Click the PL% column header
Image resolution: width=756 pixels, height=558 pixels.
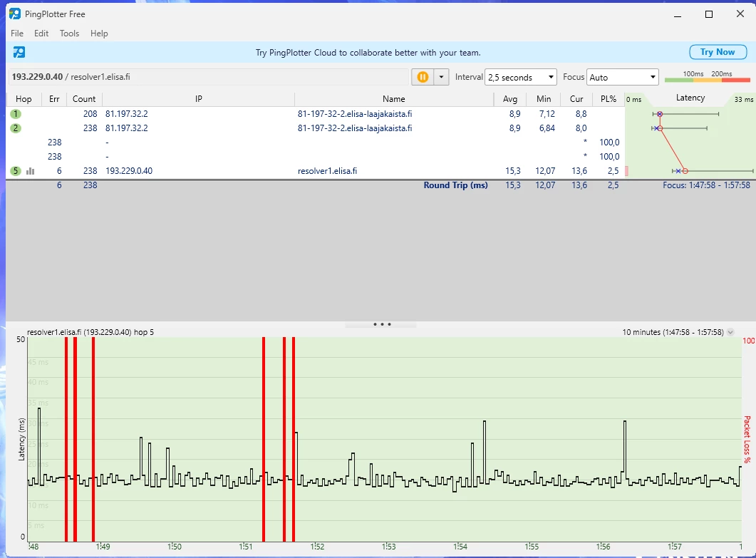(x=608, y=99)
